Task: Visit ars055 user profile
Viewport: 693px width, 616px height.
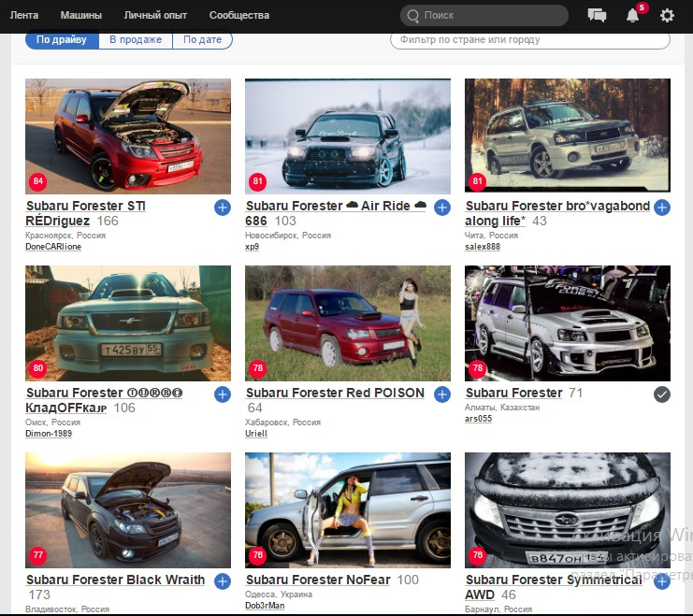Action: [478, 419]
